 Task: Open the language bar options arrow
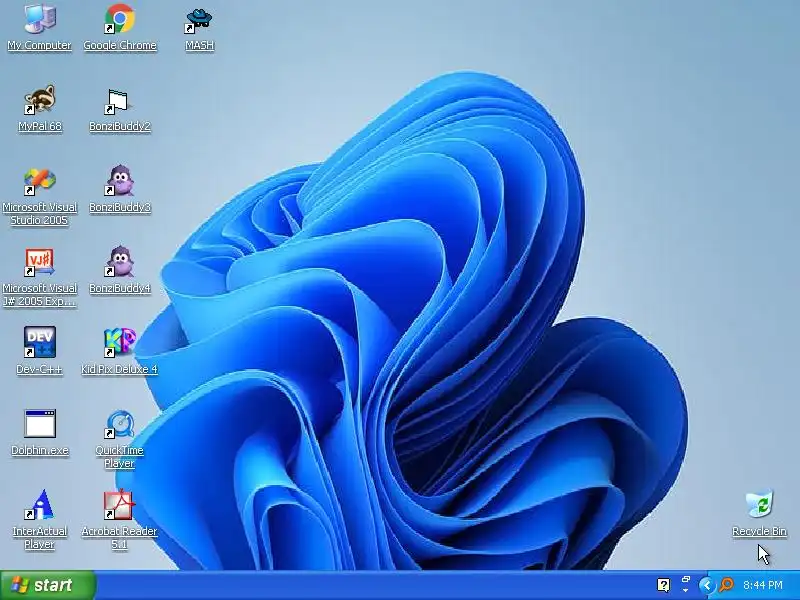[686, 591]
